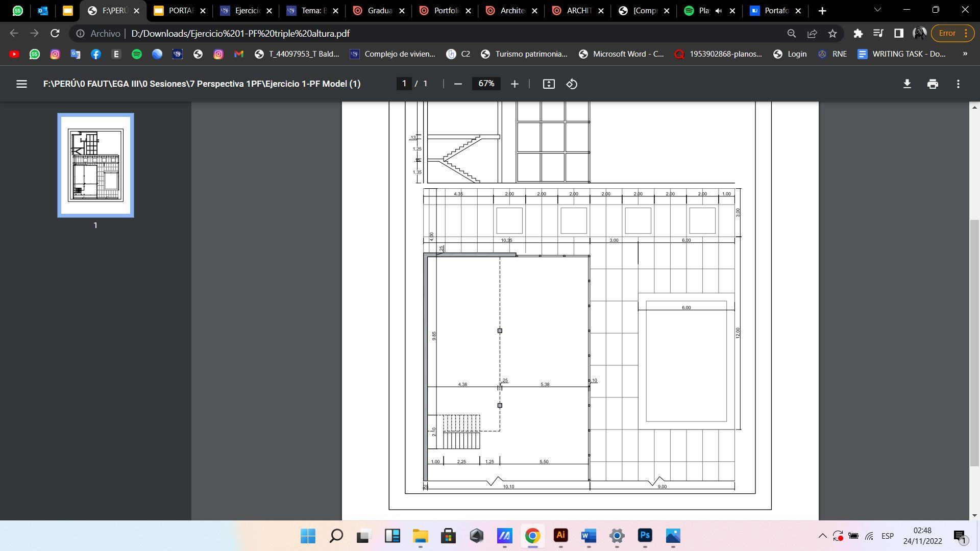Bookmark this page with the star icon
The width and height of the screenshot is (980, 551).
coord(832,34)
